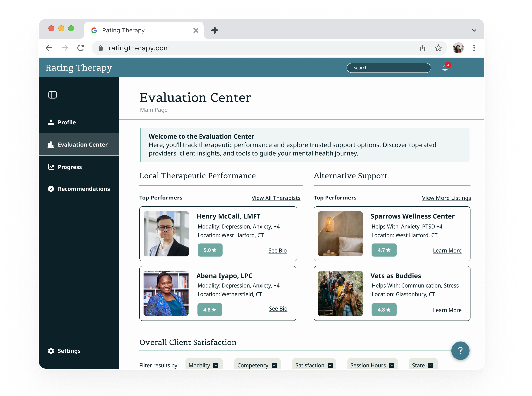Open the hamburger menu in header
532x396 pixels.
tap(467, 68)
